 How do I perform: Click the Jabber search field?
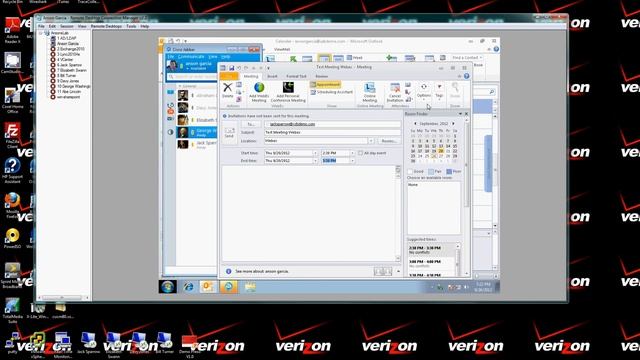tap(191, 76)
